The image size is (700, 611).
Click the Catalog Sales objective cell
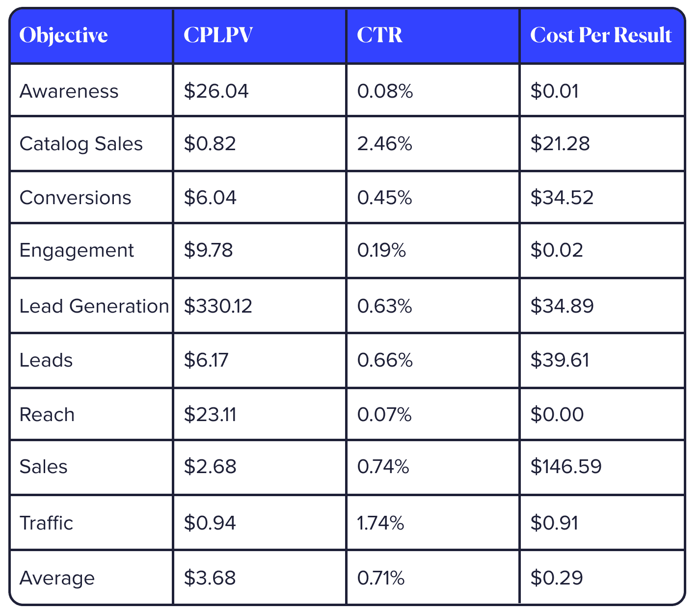pyautogui.click(x=81, y=144)
